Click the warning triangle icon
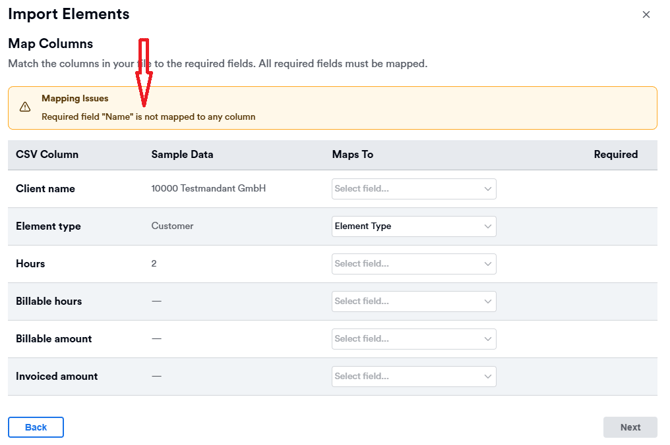 (25, 107)
